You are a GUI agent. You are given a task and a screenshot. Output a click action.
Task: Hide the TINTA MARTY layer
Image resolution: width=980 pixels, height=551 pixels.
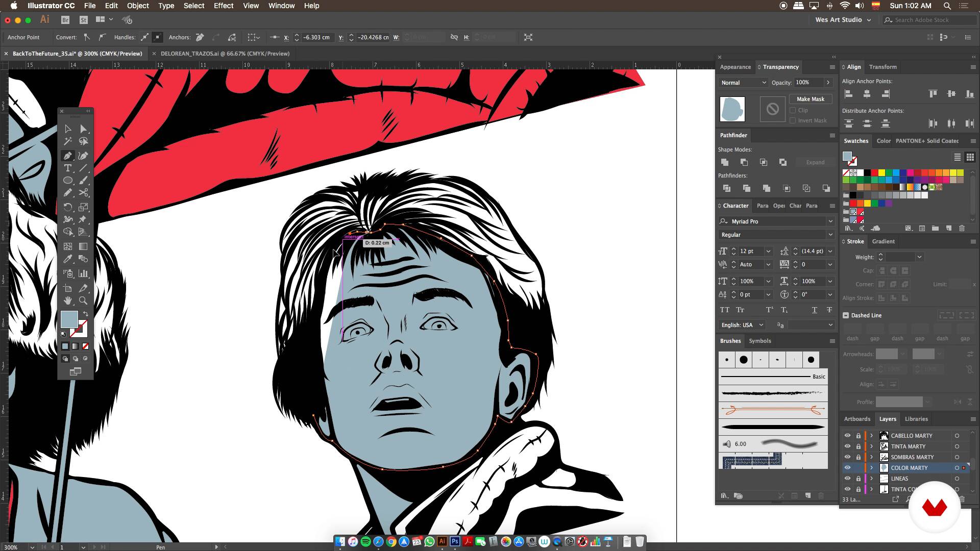pos(847,446)
